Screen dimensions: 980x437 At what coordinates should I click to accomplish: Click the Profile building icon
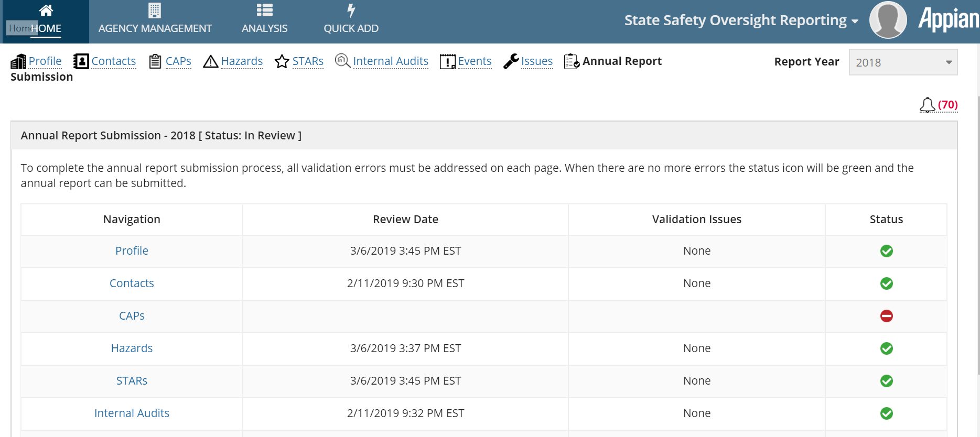coord(18,62)
